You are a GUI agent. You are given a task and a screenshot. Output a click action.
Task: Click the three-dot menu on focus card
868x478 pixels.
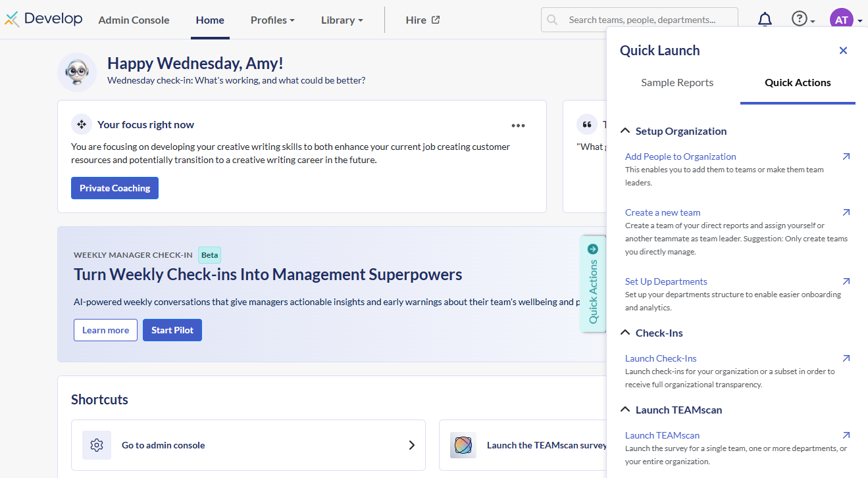coord(518,126)
